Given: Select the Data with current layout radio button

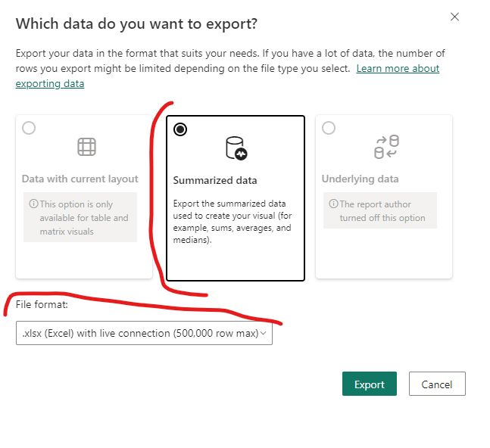Looking at the screenshot, I should (29, 128).
